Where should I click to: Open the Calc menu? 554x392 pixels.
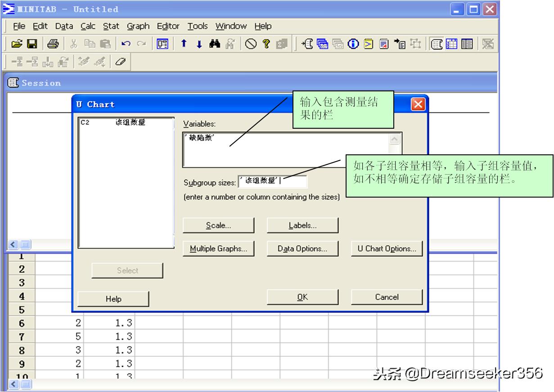[x=88, y=26]
